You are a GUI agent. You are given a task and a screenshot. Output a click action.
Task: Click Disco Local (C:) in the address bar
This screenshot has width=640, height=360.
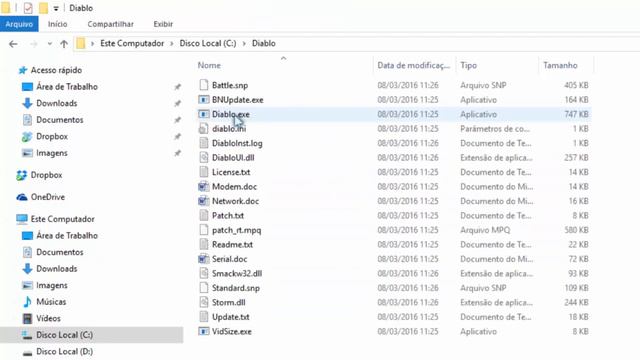point(208,43)
